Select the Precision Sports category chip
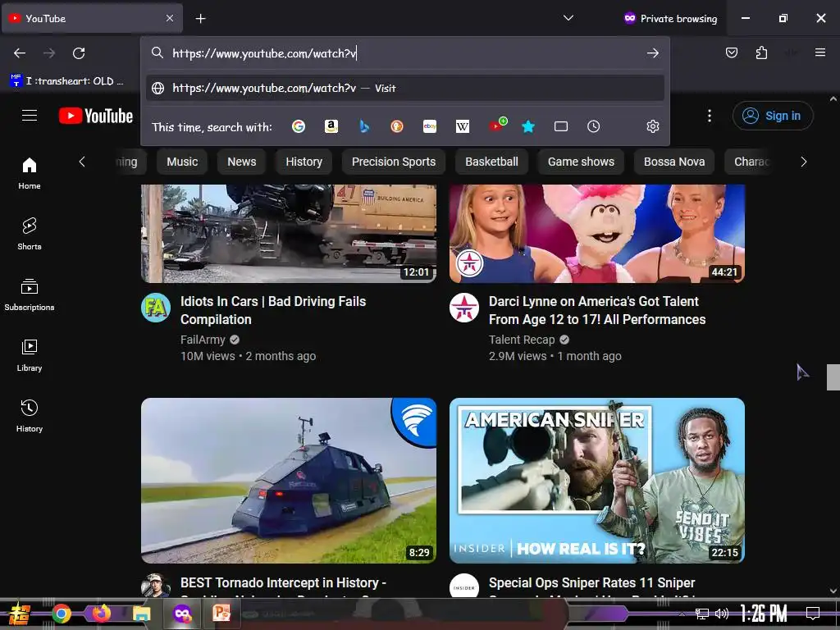Screen dimensions: 840x630 [x=394, y=162]
